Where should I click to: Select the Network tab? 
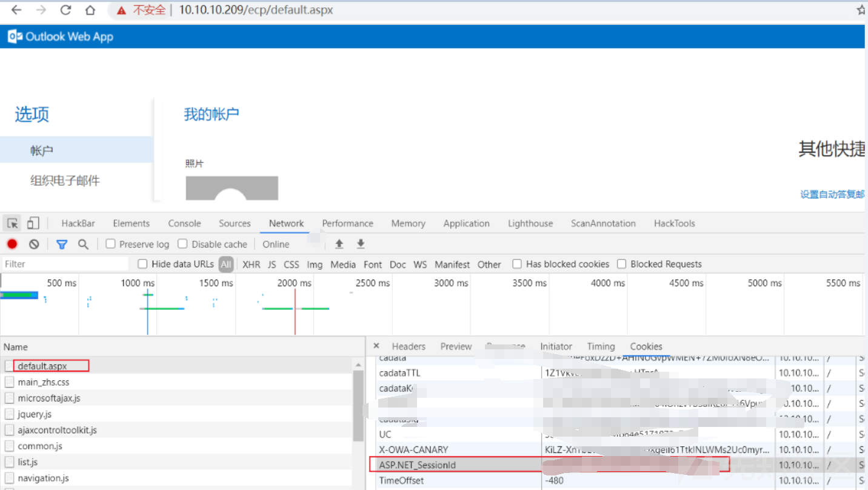pos(286,223)
